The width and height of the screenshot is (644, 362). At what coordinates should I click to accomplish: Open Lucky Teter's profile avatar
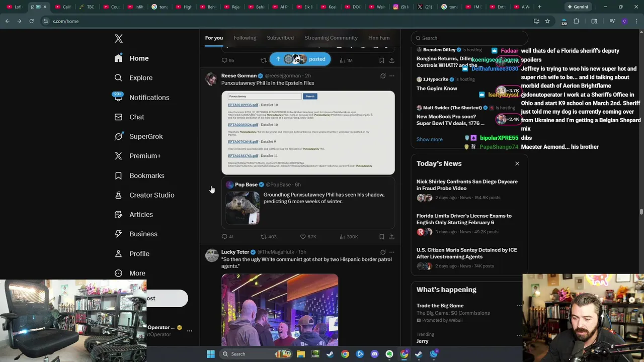(212, 255)
